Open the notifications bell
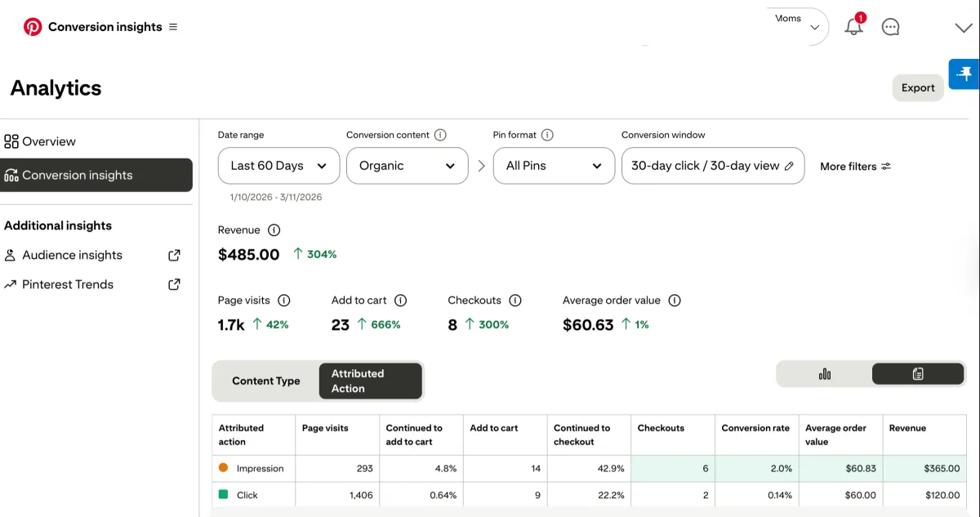 [x=853, y=27]
